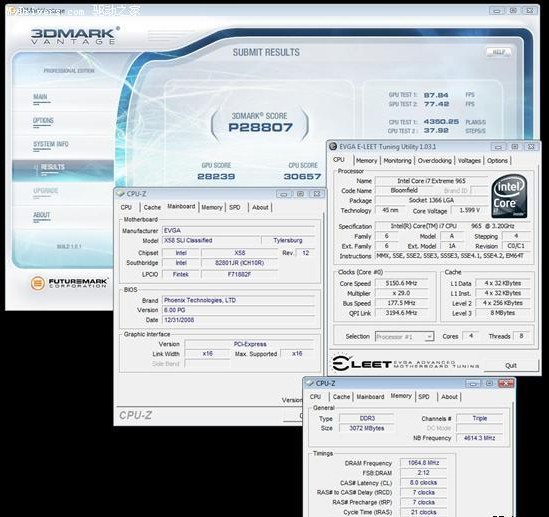Open SPD tab in Mainboard CPU-Z window

(235, 207)
